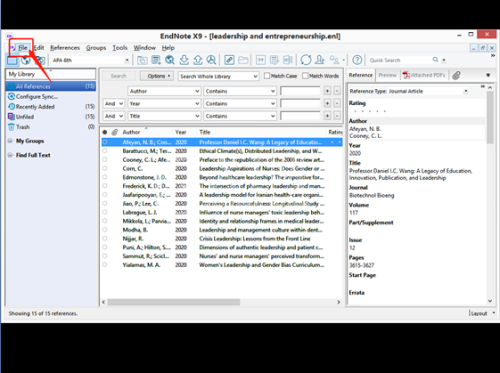
Task: Switch to Local Library Mode
Action: 12,60
